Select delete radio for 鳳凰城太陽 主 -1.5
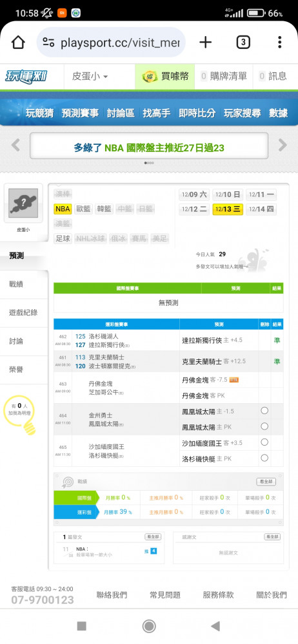 pyautogui.click(x=264, y=411)
